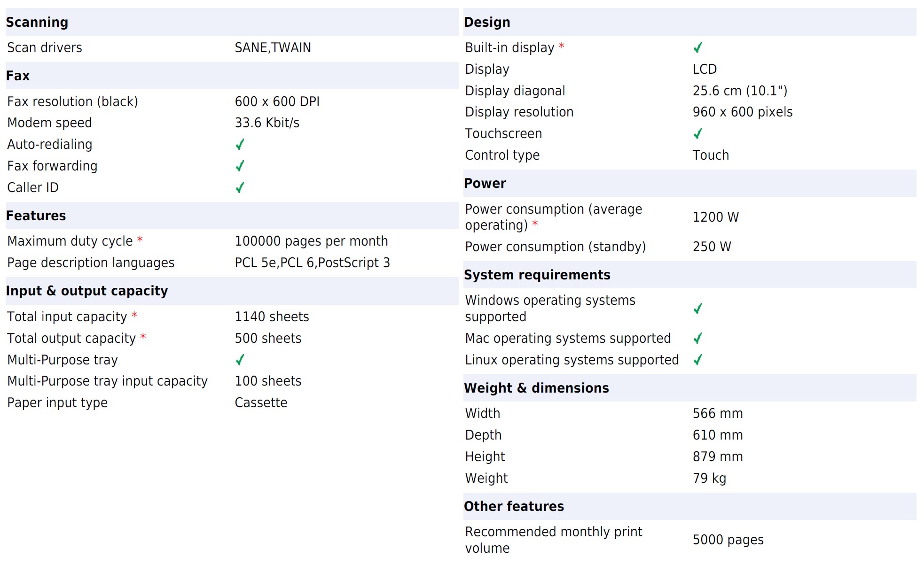Click the Touchscreen green checkmark
The image size is (924, 564).
click(698, 134)
